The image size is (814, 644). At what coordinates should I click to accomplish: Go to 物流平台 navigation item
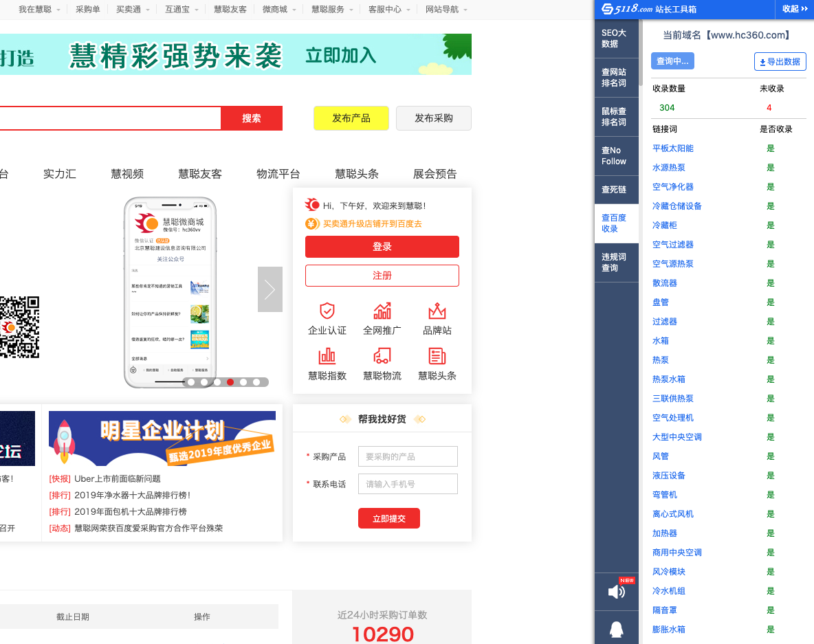click(x=278, y=174)
